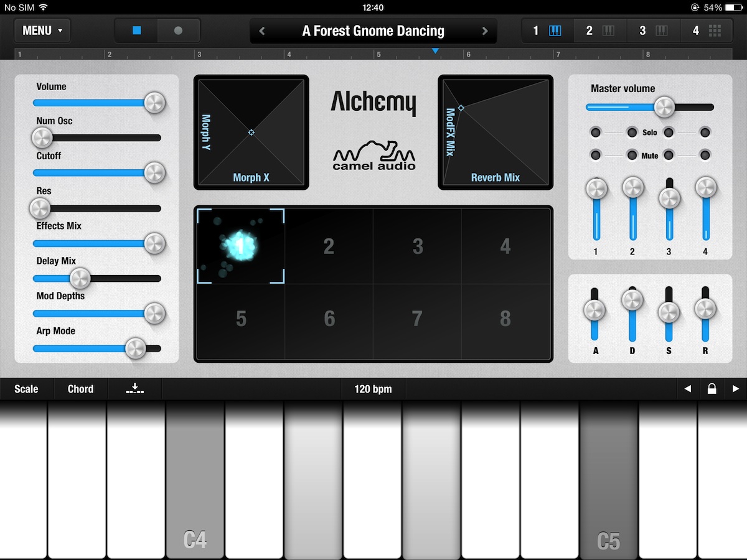747x560 pixels.
Task: Play the C4 piano key
Action: pyautogui.click(x=195, y=480)
